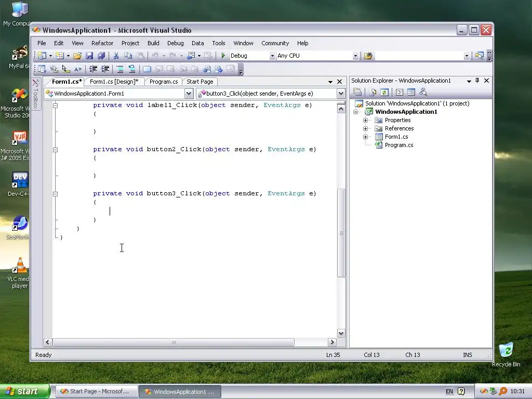Open the New Project button's dropdown arrow

(x=50, y=56)
